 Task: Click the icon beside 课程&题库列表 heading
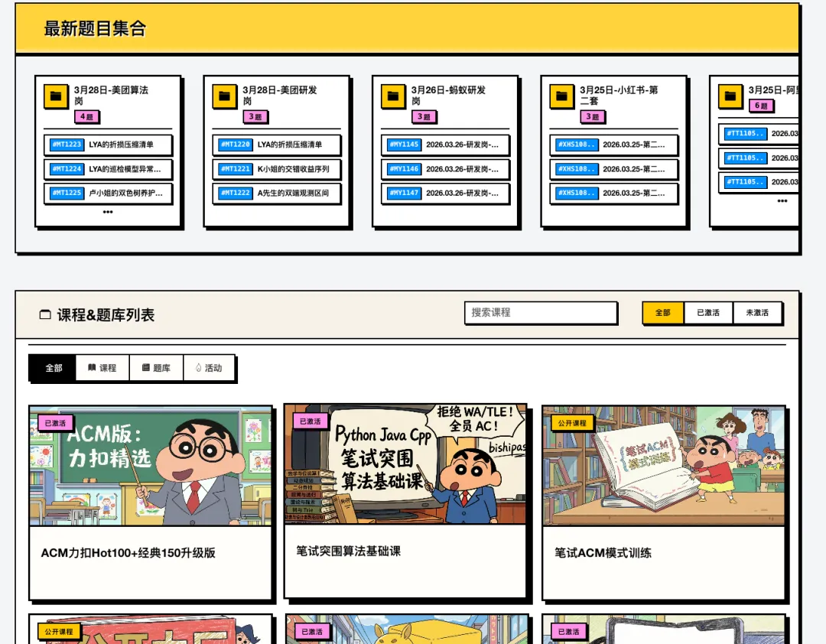point(45,314)
